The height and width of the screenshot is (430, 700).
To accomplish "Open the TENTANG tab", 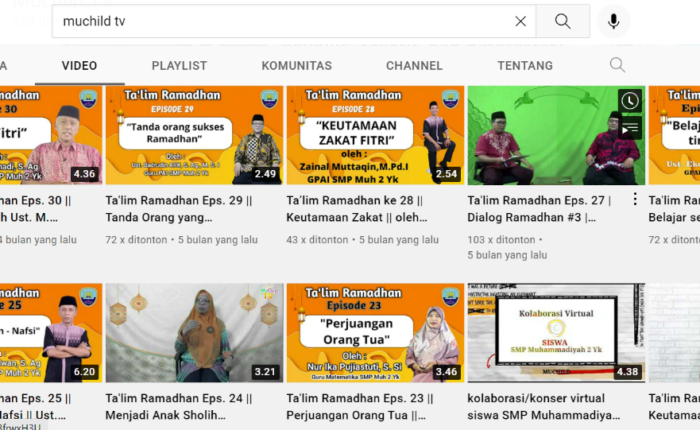I will click(x=525, y=66).
